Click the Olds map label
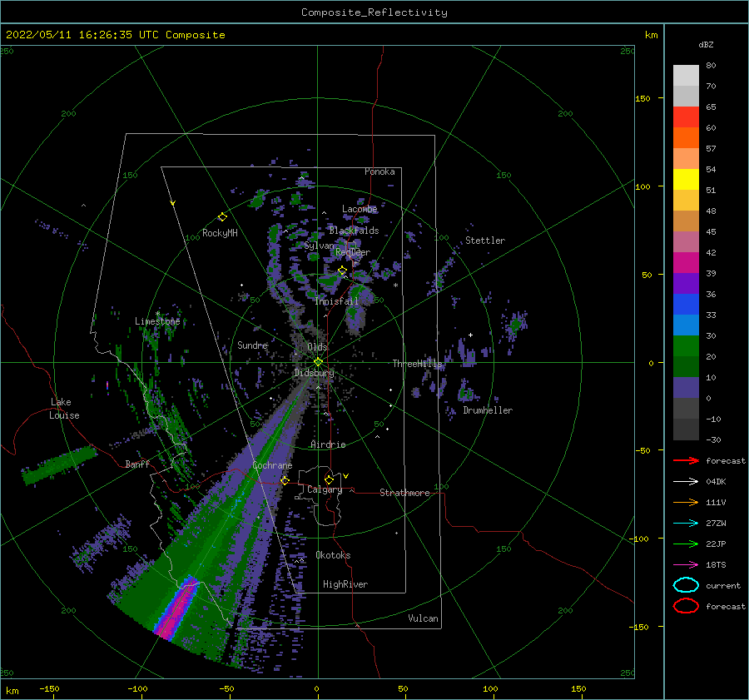749x700 pixels. pyautogui.click(x=317, y=347)
